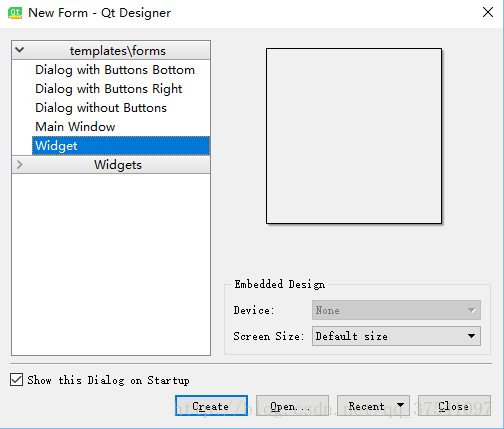Click the Screen Size: label
The image size is (504, 429).
tap(269, 336)
